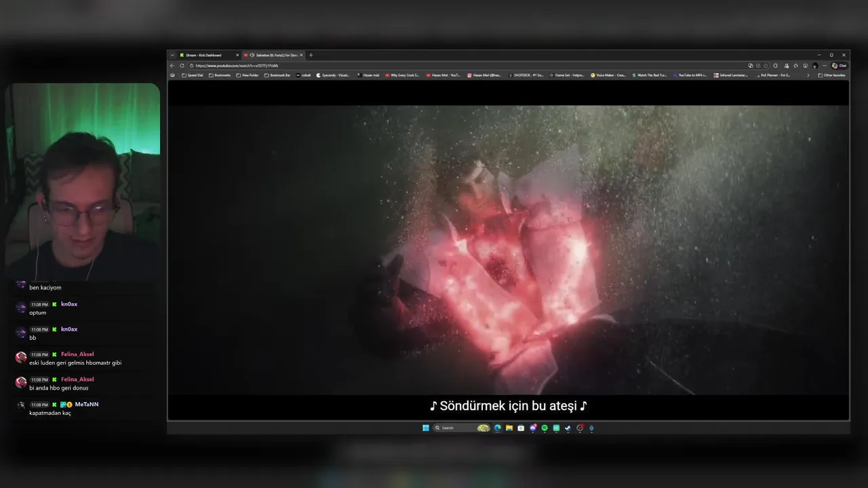Open Steam from taskbar
Screen dimensions: 868x488
(568, 428)
